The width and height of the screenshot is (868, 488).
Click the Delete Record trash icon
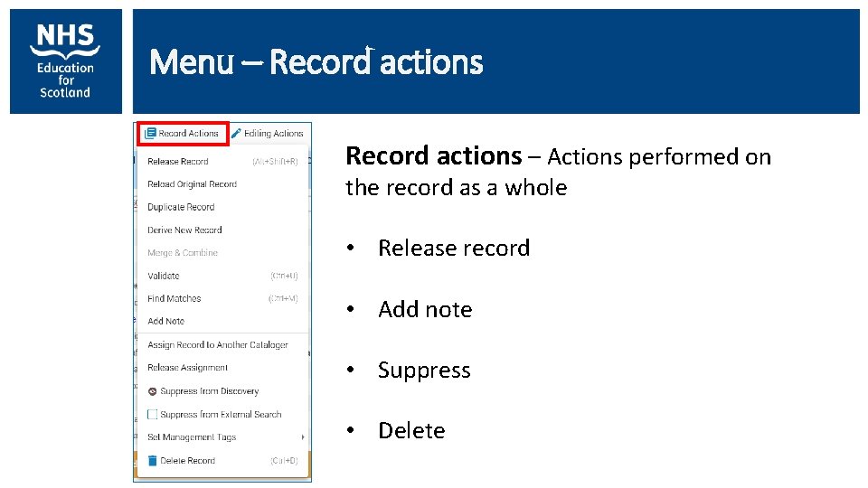(152, 460)
